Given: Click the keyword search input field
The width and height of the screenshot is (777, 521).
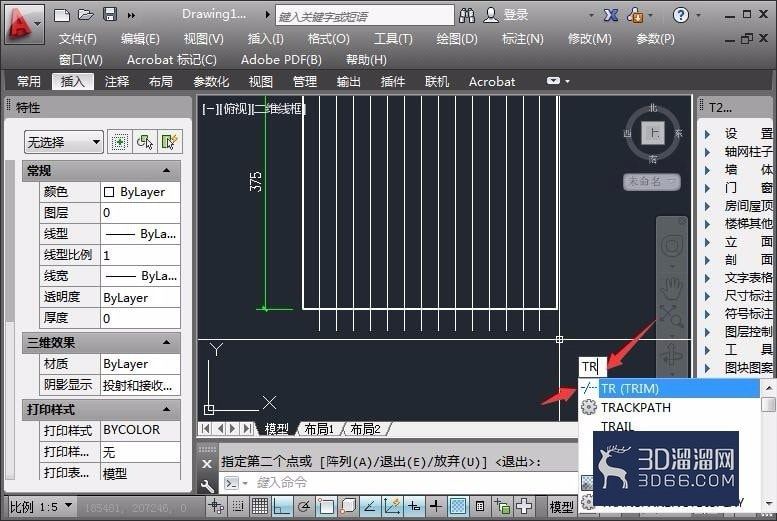Looking at the screenshot, I should coord(365,16).
